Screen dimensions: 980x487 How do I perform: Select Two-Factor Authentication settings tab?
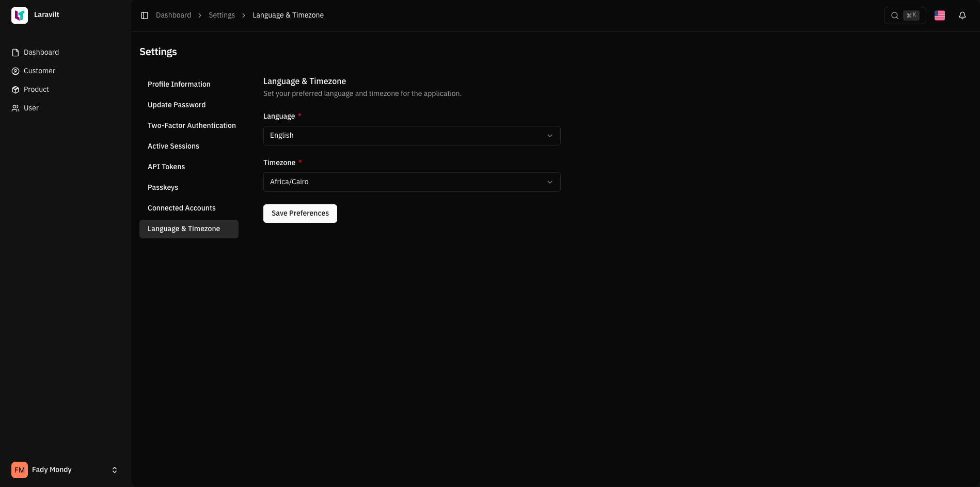[189, 126]
